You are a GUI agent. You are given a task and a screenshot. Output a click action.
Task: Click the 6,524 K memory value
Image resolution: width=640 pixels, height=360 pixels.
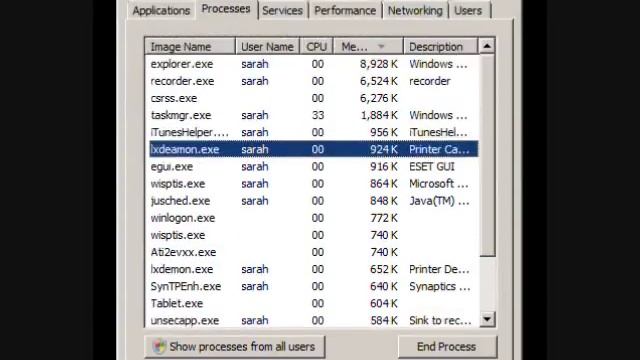coord(379,81)
